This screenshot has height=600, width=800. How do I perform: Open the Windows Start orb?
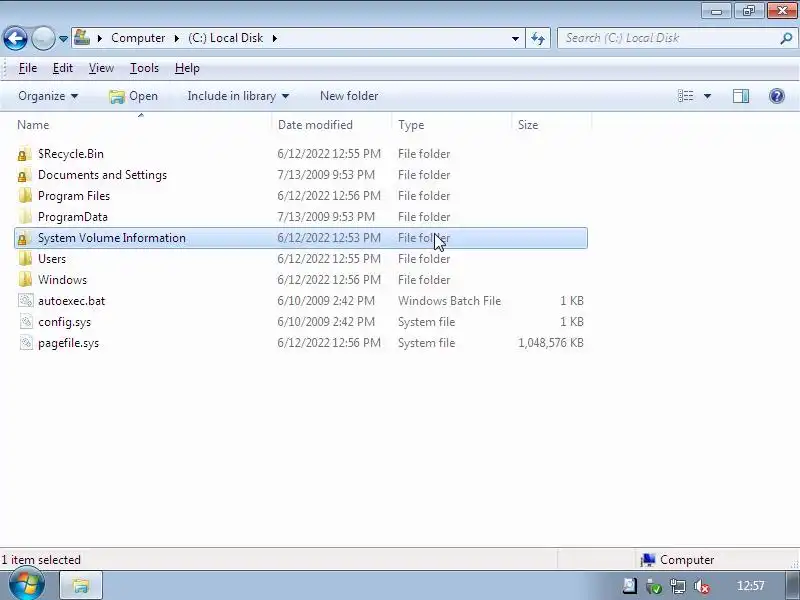coord(27,584)
